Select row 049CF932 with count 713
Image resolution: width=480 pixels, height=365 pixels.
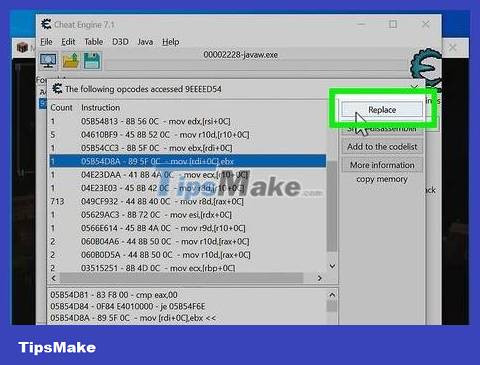pos(188,201)
